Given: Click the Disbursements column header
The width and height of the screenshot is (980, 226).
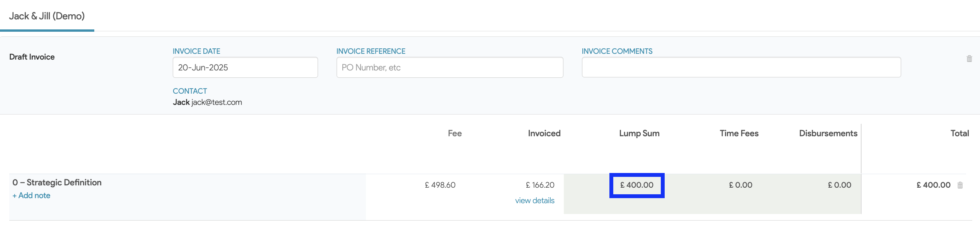Looking at the screenshot, I should [828, 134].
